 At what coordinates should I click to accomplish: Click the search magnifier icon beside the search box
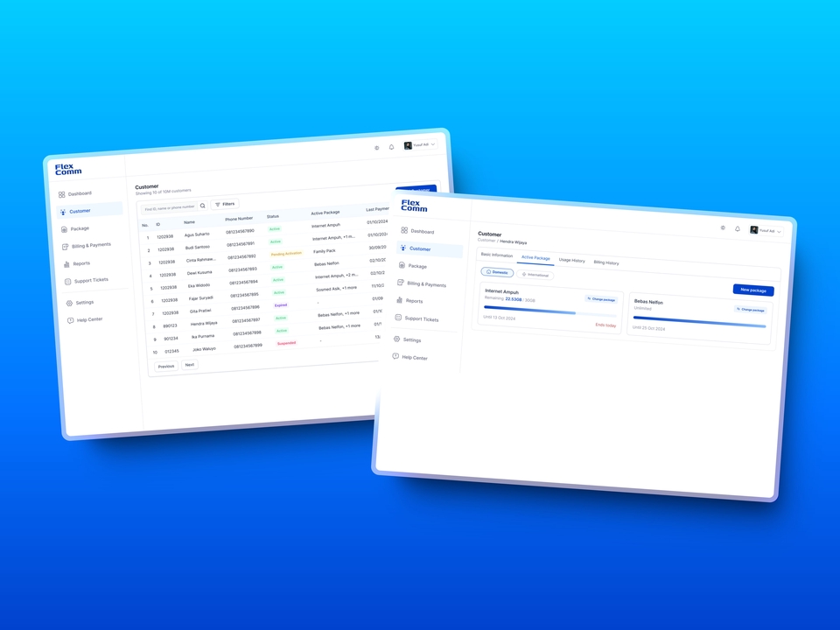202,205
